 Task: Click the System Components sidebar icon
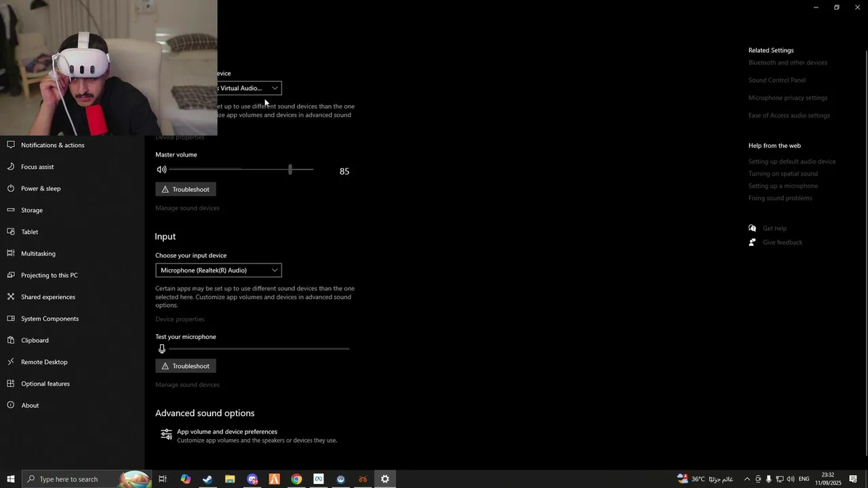click(11, 319)
